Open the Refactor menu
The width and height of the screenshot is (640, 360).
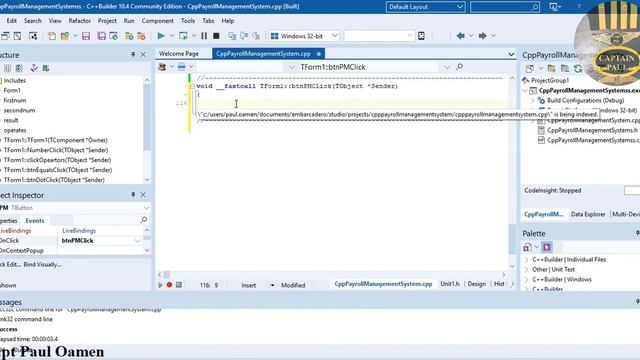tap(80, 20)
